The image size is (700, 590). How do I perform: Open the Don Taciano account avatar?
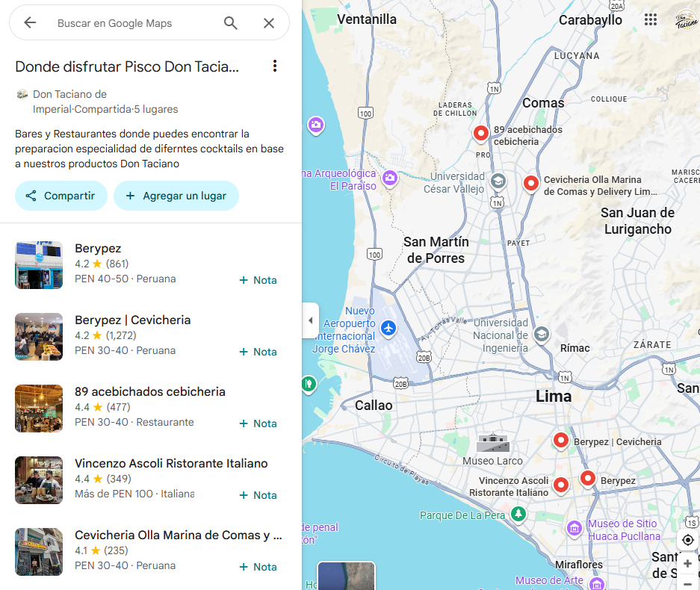point(687,19)
